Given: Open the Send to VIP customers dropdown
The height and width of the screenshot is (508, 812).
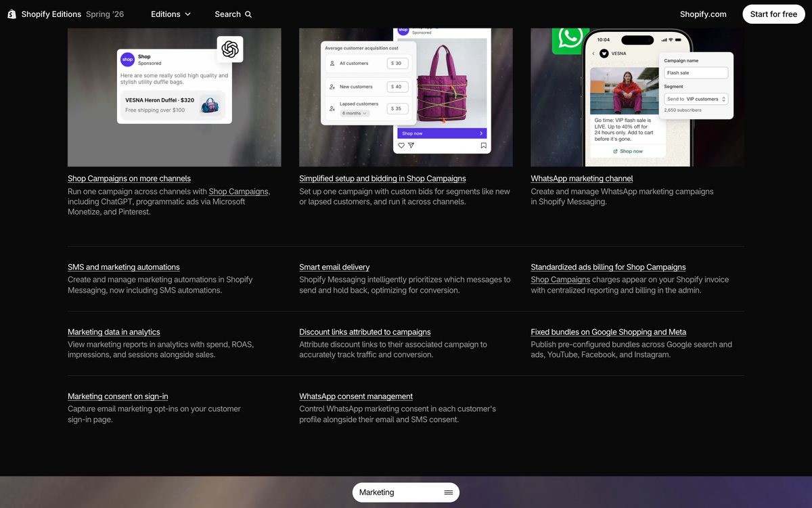Looking at the screenshot, I should [696, 99].
